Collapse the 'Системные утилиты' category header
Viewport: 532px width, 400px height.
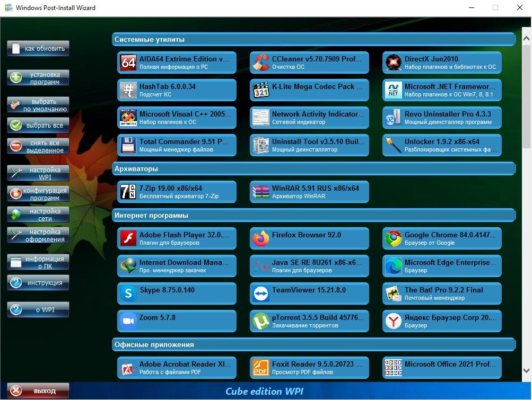pos(314,40)
